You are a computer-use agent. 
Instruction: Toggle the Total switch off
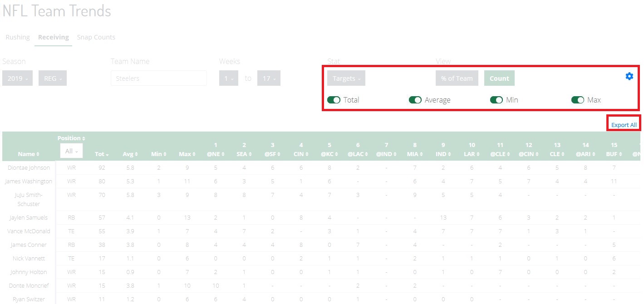point(334,100)
